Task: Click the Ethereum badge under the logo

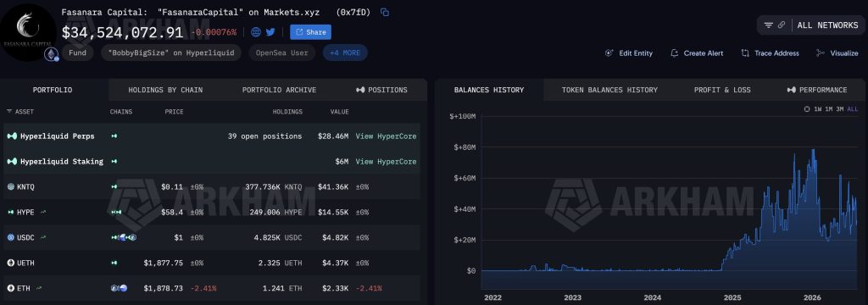Action: pyautogui.click(x=52, y=54)
